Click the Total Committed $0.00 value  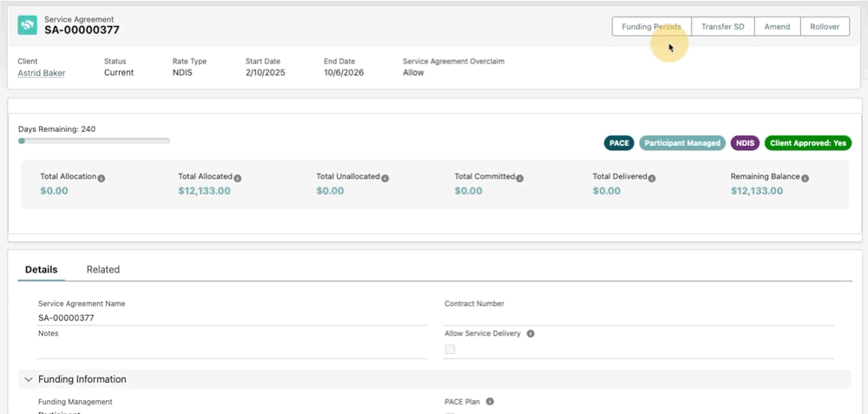(469, 191)
